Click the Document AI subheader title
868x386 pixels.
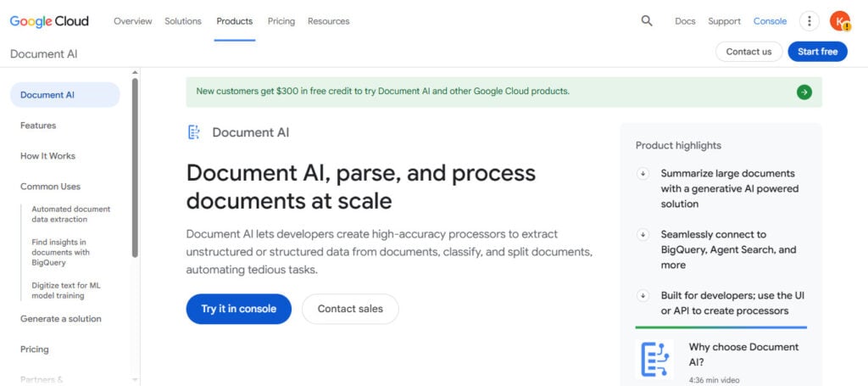point(44,53)
